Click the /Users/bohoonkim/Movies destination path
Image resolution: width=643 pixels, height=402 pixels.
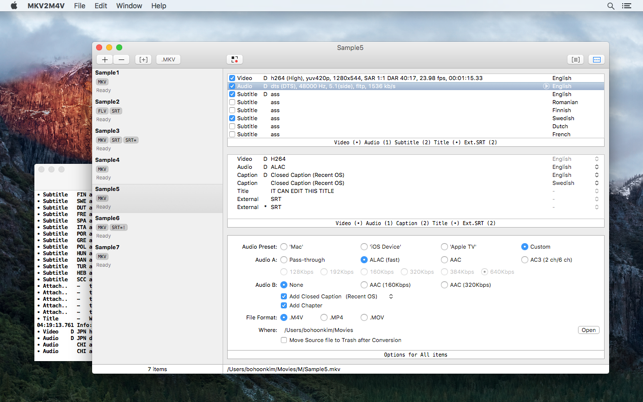tap(319, 330)
